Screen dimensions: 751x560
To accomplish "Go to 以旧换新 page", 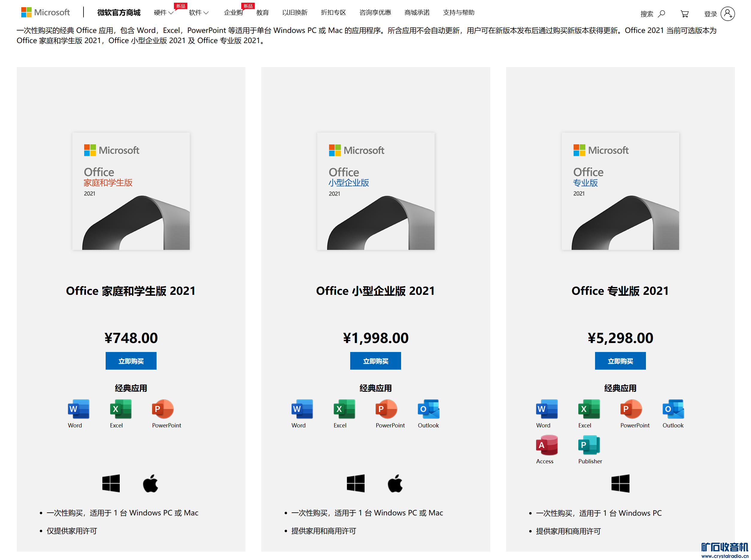I will 295,13.
